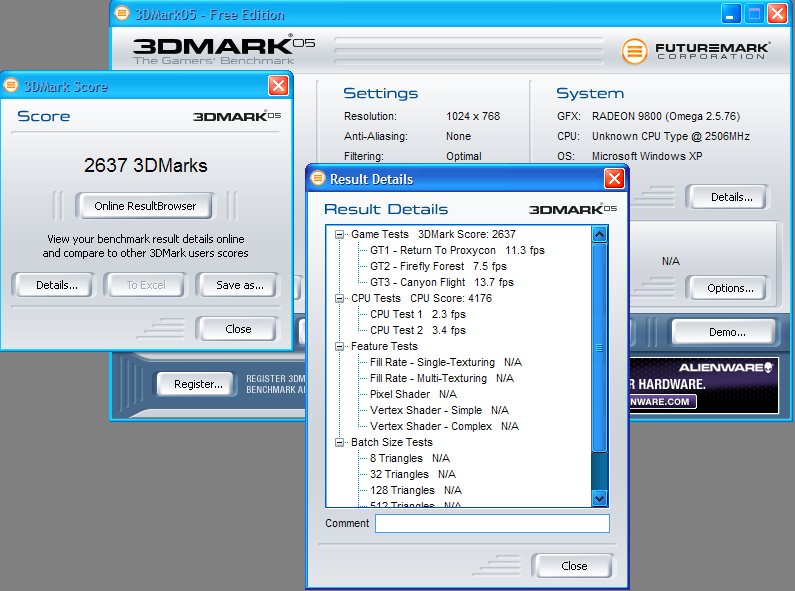Viewport: 795px width, 591px height.
Task: Select GT1 - Return To Proxycon row
Action: pos(457,250)
